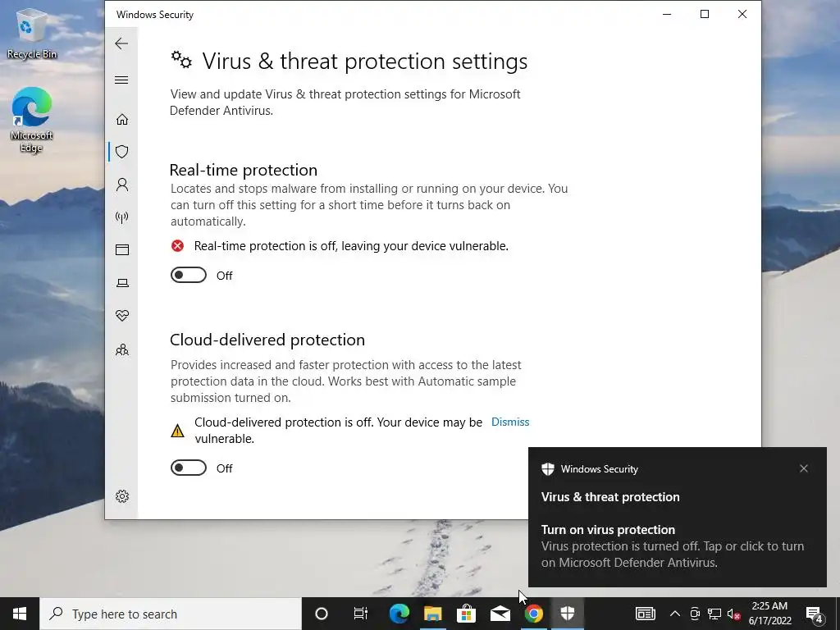
Task: Open Account protection person icon
Action: (122, 185)
